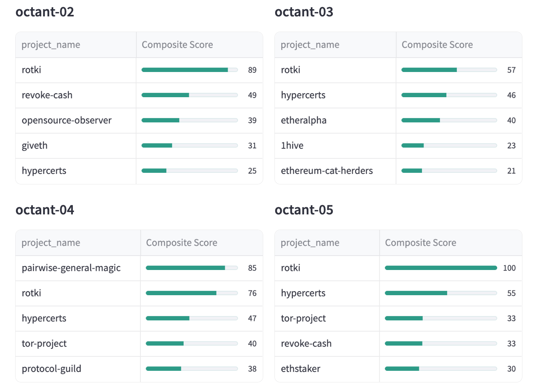The width and height of the screenshot is (536, 392).
Task: Select project_name column header in octant-04
Action: pyautogui.click(x=51, y=243)
